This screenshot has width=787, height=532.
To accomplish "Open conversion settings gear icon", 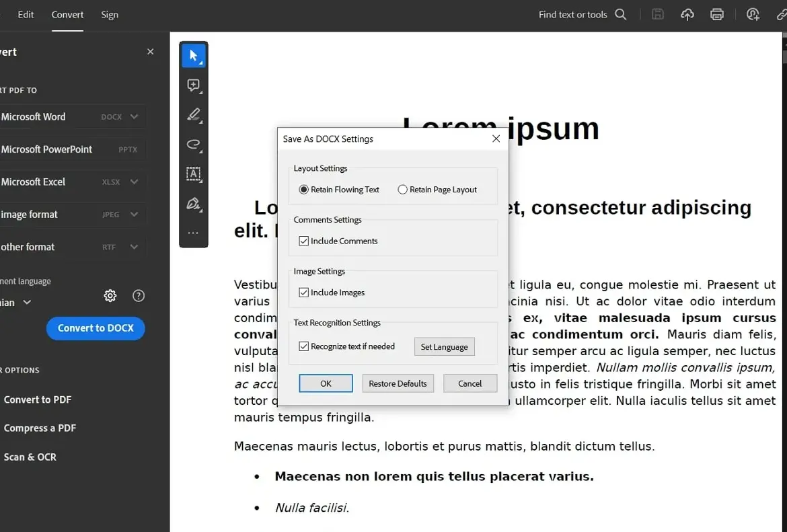I will click(110, 296).
